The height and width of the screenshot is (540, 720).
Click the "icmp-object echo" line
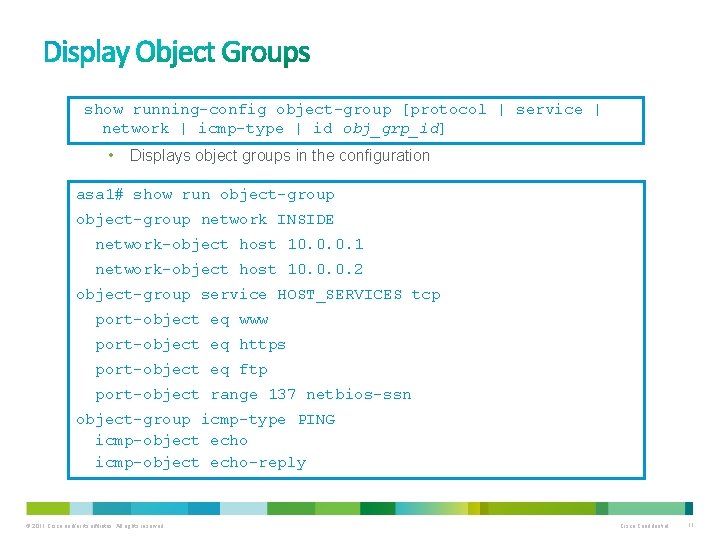[x=171, y=441]
